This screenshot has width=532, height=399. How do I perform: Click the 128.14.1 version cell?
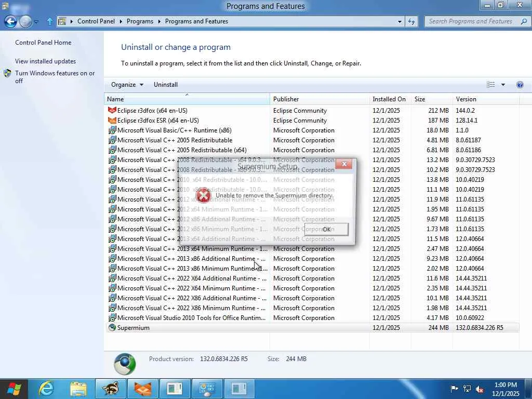click(x=467, y=120)
